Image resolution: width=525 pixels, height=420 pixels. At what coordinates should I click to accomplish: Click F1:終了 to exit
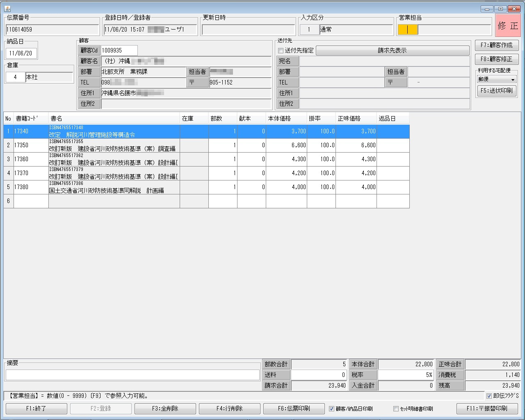point(36,409)
